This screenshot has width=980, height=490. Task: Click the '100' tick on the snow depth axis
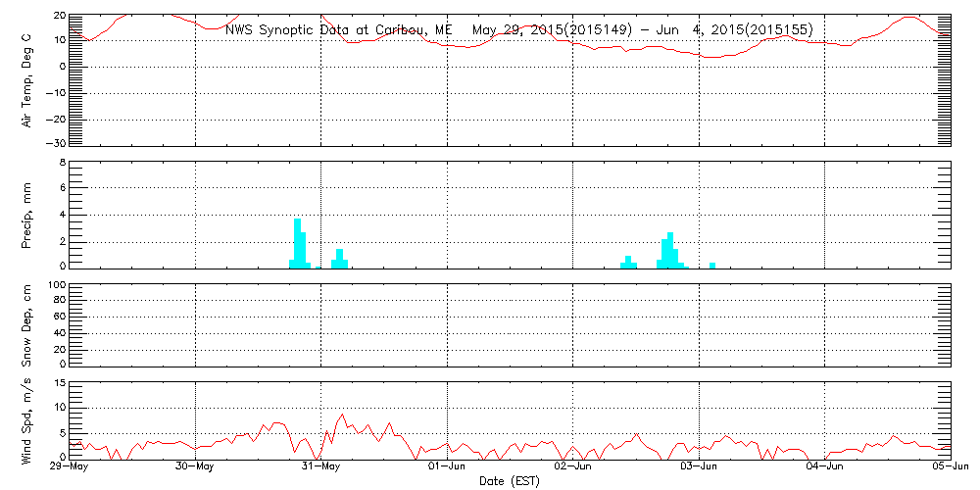tap(56, 286)
